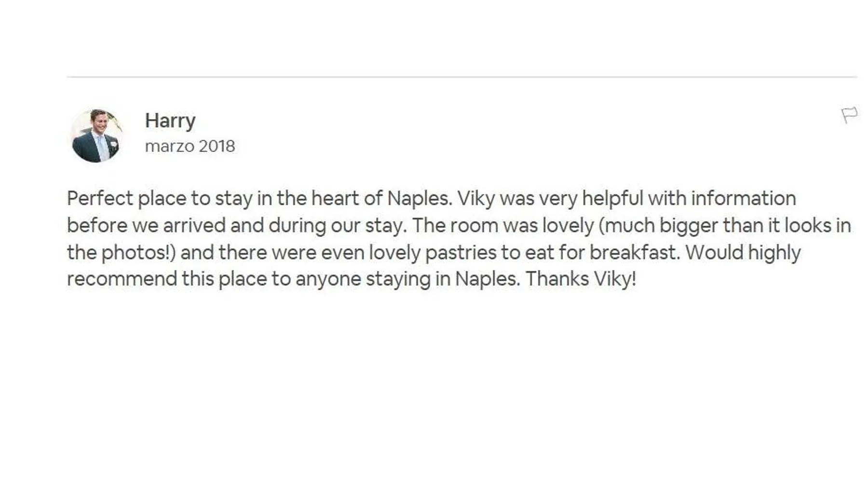This screenshot has width=868, height=482.
Task: Open Harry's circular profile photo
Action: click(96, 135)
